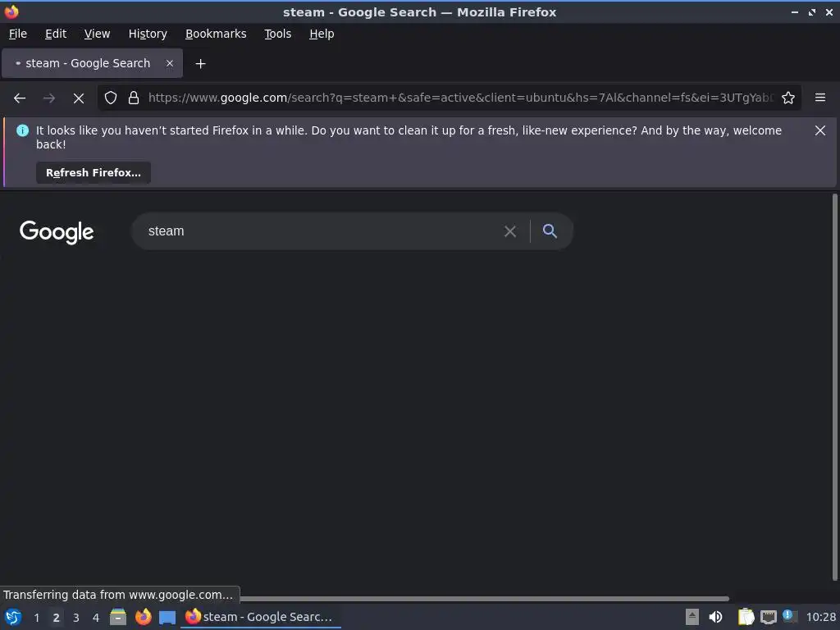Switch to workspace 3 in taskbar
Image resolution: width=840 pixels, height=630 pixels.
(x=76, y=618)
